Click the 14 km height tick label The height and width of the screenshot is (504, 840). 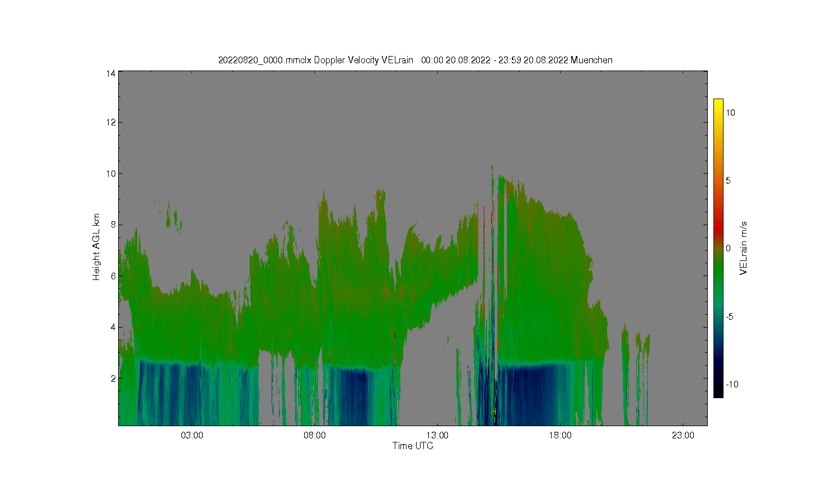(x=111, y=73)
